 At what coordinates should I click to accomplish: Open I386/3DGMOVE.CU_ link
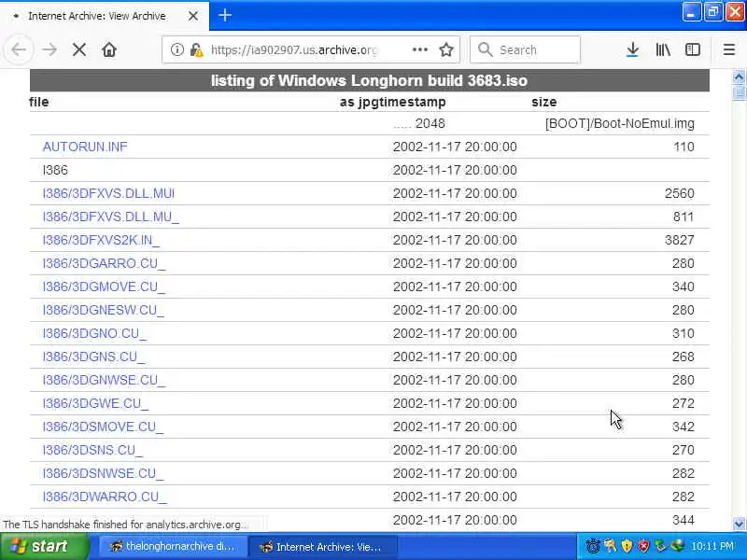point(104,287)
